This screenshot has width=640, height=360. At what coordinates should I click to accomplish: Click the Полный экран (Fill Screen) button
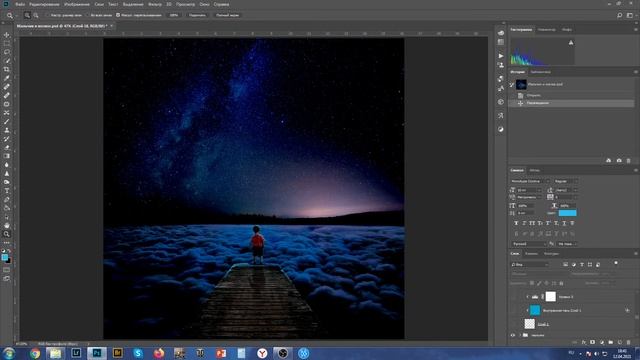point(227,15)
